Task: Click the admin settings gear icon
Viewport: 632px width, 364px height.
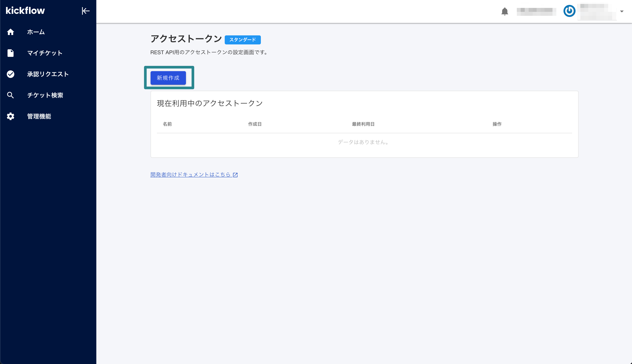Action: (11, 116)
